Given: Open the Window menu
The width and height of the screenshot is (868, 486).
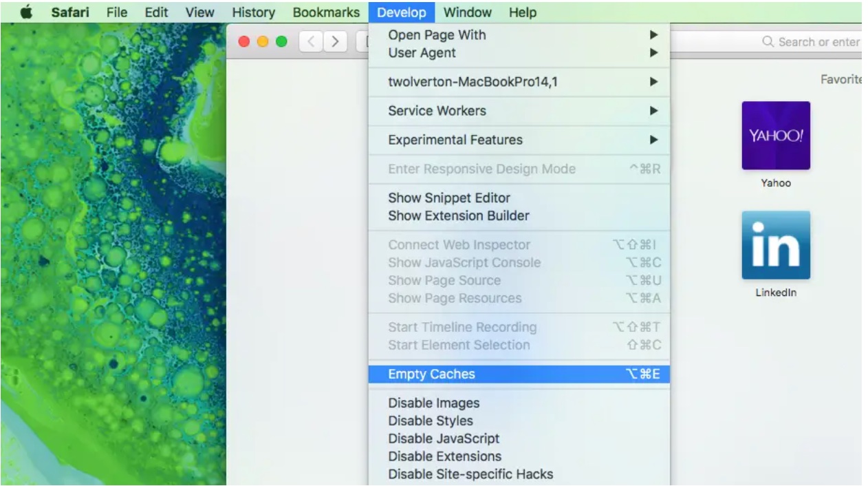Looking at the screenshot, I should coord(468,12).
